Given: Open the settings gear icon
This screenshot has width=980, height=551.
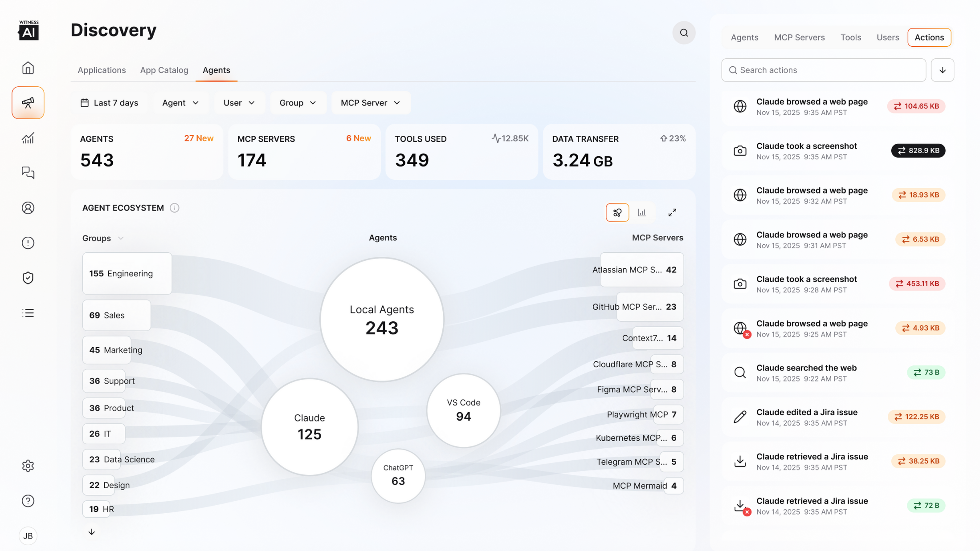Looking at the screenshot, I should (x=28, y=466).
